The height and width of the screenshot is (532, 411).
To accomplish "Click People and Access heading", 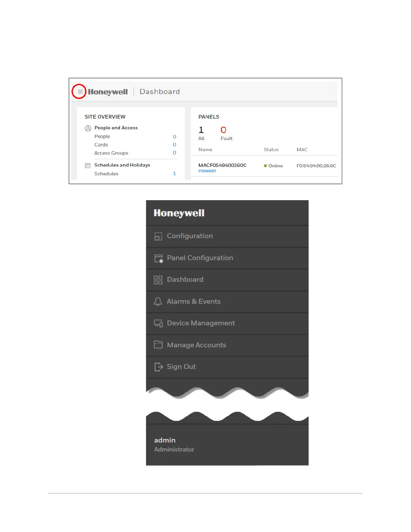I will pyautogui.click(x=116, y=128).
